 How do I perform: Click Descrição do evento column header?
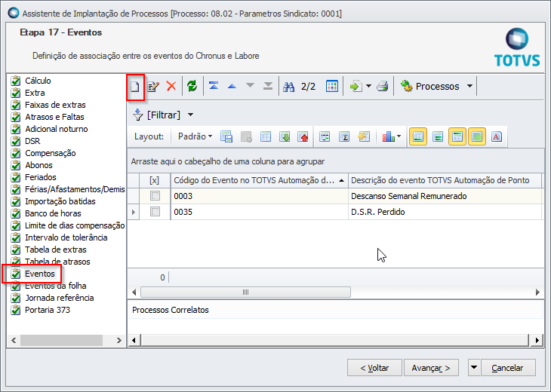(445, 180)
